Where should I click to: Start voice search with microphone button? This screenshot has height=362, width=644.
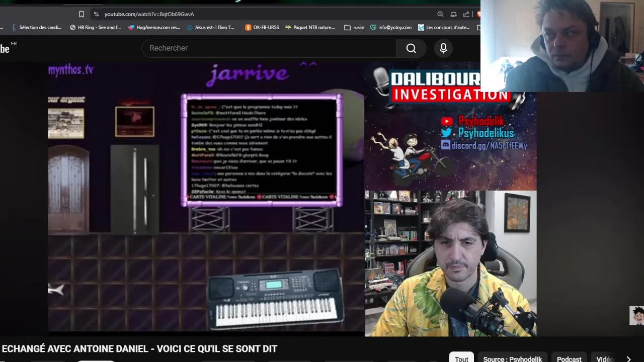(443, 48)
